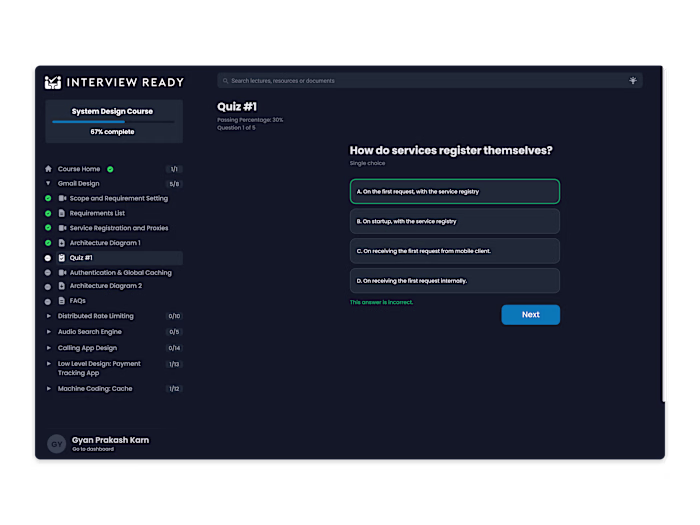Screen dimensions: 700x525
Task: Click the 'How do services register themselves?' question
Action: pyautogui.click(x=451, y=150)
